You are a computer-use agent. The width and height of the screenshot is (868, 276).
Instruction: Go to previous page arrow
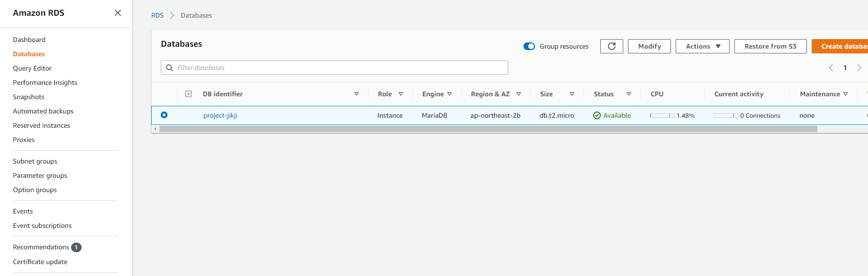pos(831,68)
